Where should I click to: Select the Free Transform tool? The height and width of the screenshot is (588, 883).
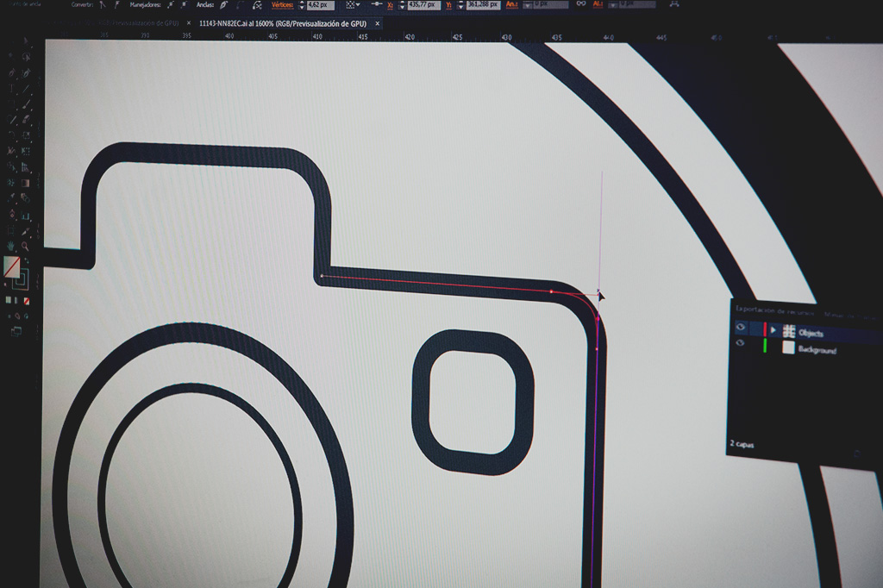tap(27, 151)
